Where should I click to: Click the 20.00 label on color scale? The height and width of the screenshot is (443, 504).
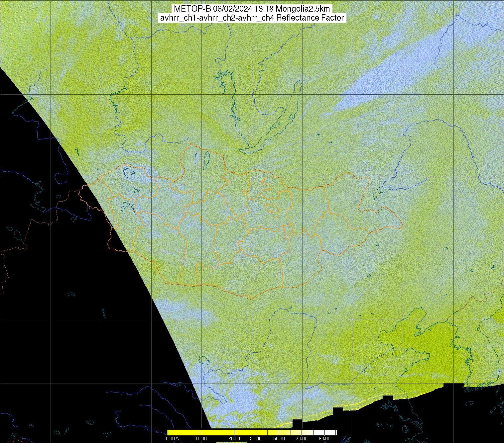click(x=234, y=438)
